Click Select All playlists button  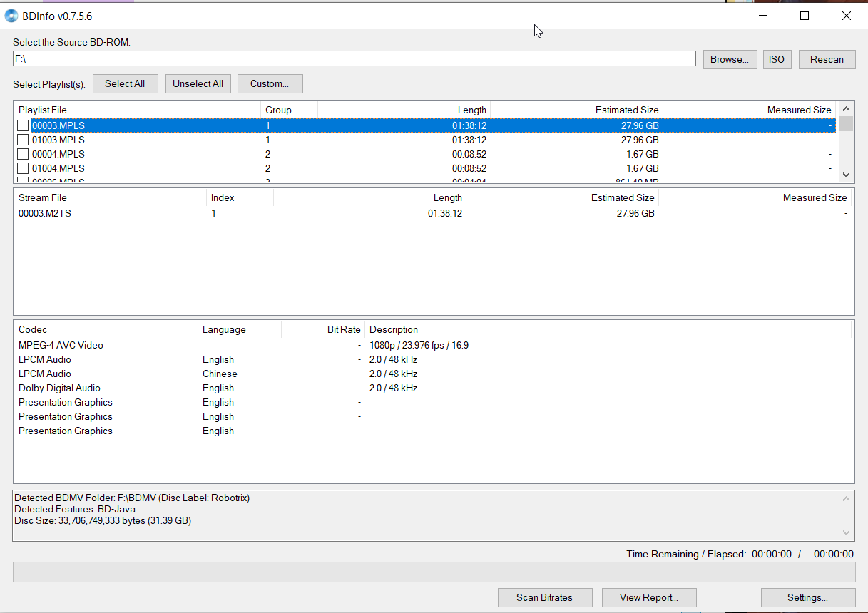125,83
